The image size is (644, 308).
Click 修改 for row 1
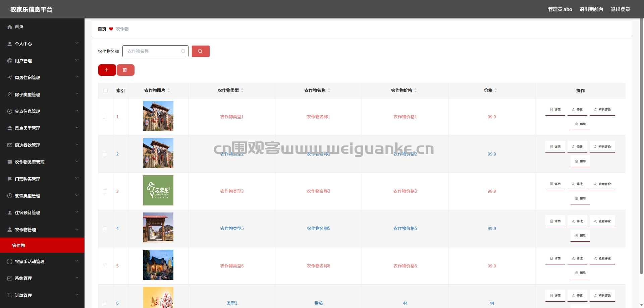point(577,110)
